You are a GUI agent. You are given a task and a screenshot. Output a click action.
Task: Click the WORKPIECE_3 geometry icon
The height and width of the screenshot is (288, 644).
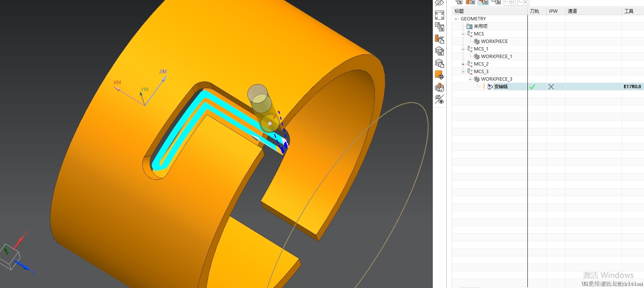(x=477, y=79)
